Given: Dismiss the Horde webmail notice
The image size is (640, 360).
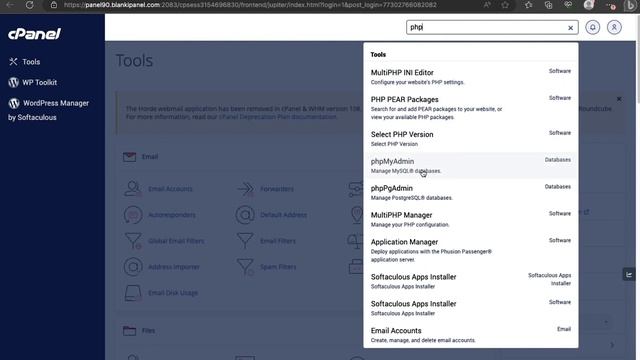Looking at the screenshot, I should (x=619, y=99).
